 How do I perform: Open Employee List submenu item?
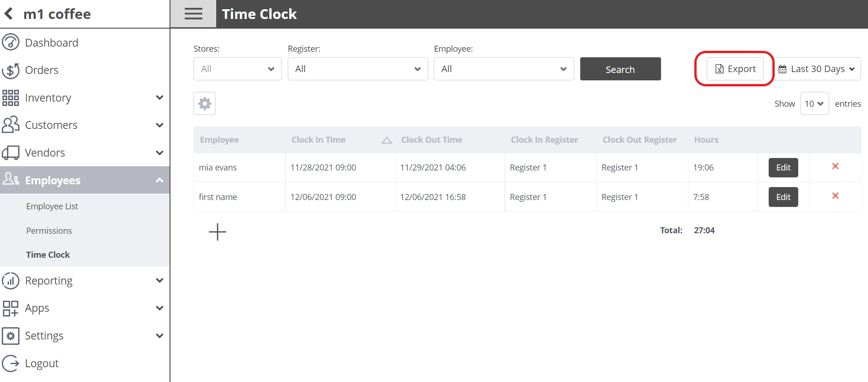coord(52,206)
